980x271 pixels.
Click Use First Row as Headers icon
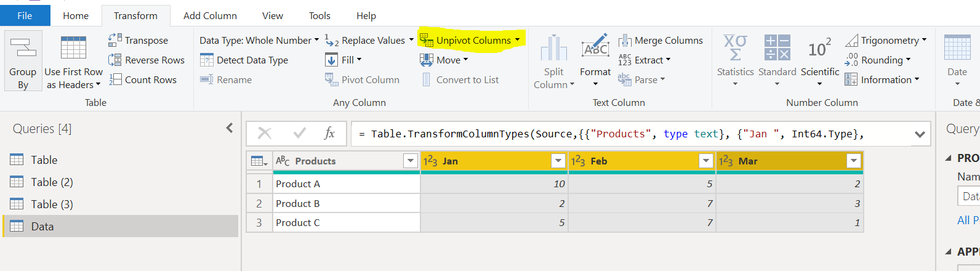[x=73, y=48]
